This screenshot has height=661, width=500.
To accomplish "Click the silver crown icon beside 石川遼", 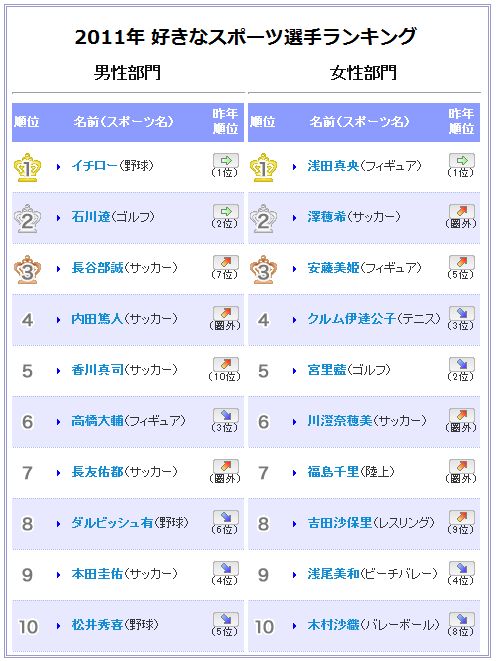I will 27,218.
